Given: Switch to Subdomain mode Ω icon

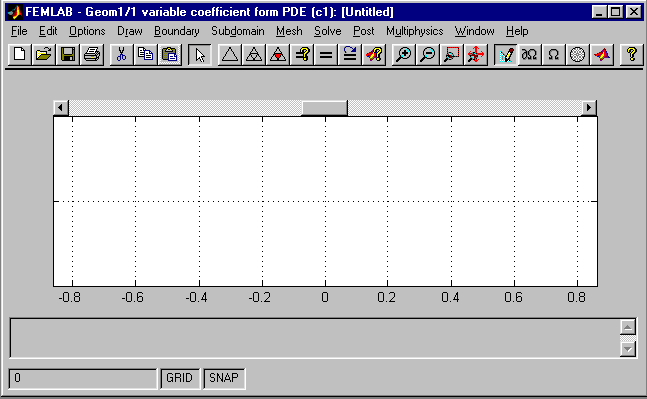Looking at the screenshot, I should (553, 54).
